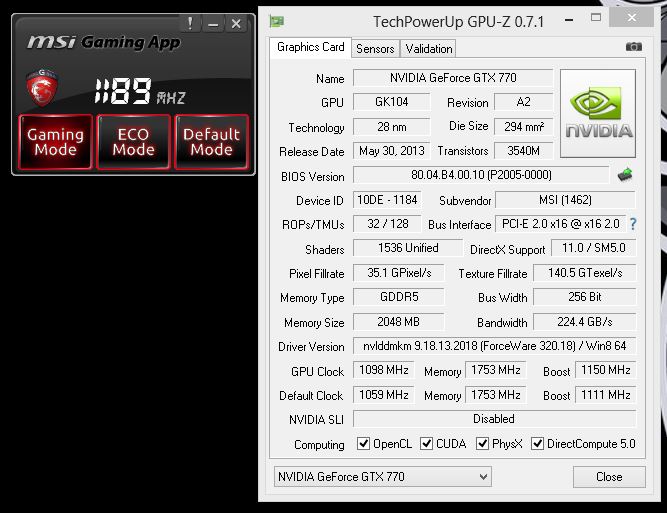
Task: Toggle the OpenCL checkbox
Action: click(x=364, y=444)
